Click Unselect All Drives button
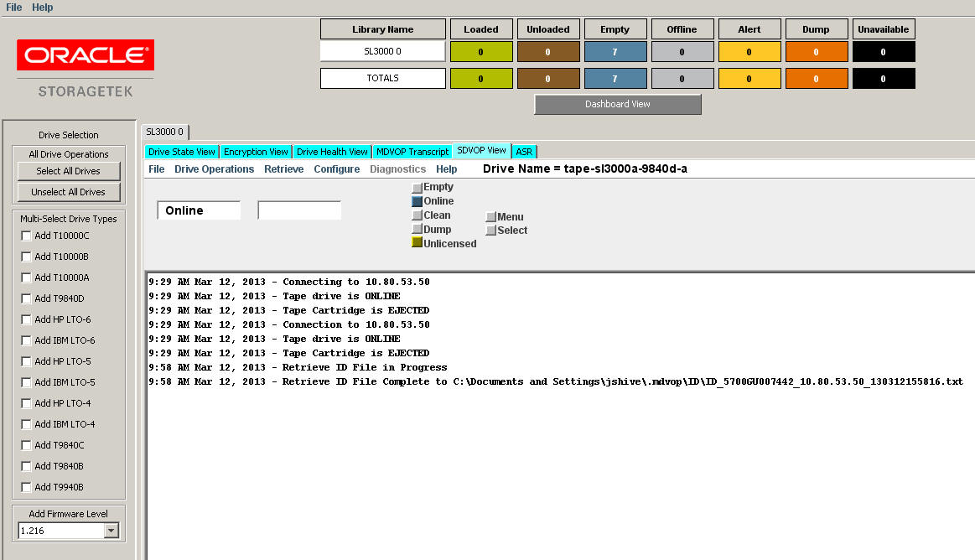The height and width of the screenshot is (560, 975). click(69, 192)
